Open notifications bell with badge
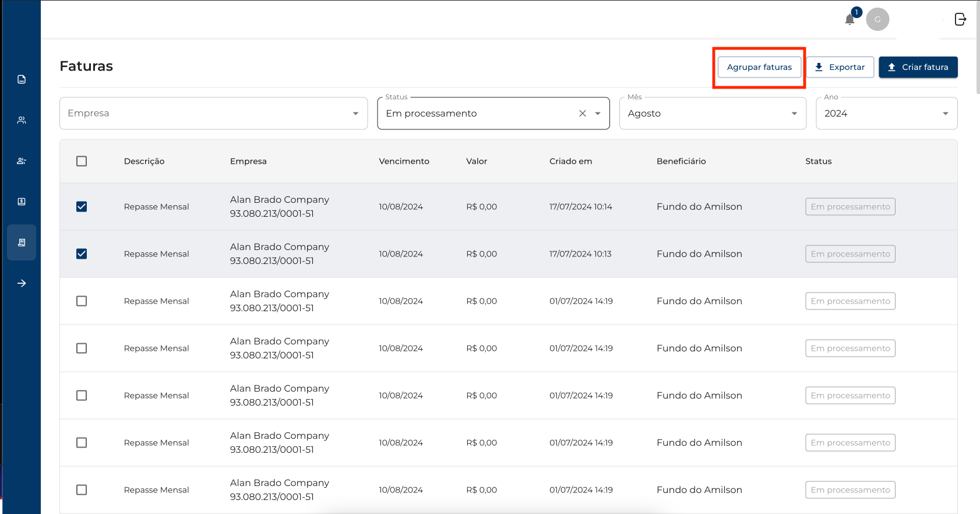980x514 pixels. (850, 20)
